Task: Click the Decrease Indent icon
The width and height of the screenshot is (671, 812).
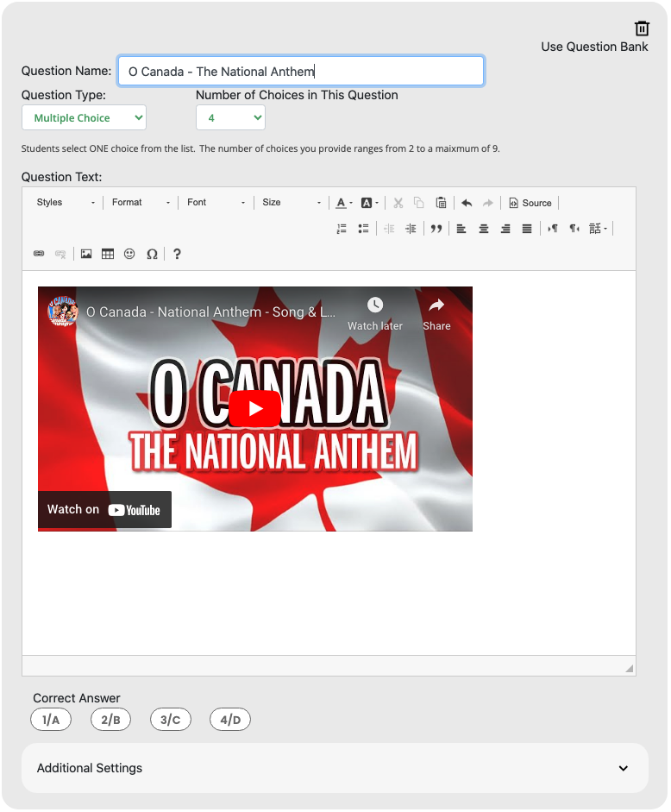Action: (x=389, y=229)
